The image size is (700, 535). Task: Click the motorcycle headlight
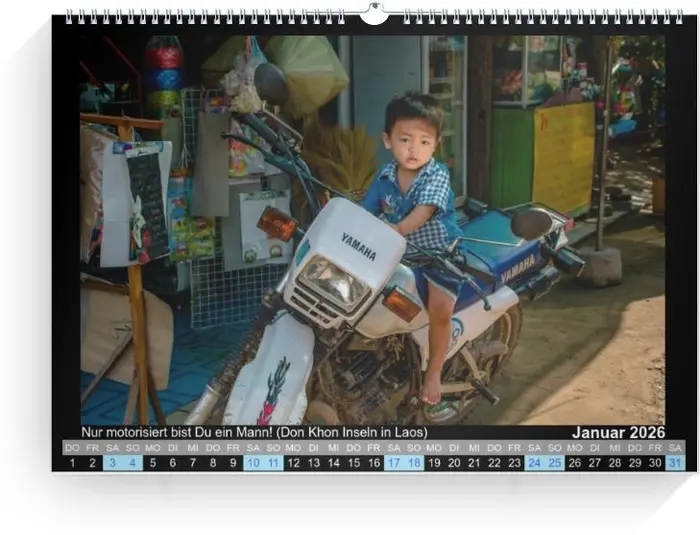coord(334,282)
